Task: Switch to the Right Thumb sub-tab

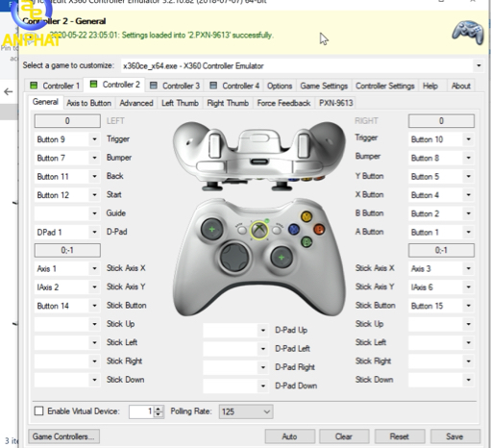Action: pyautogui.click(x=228, y=103)
